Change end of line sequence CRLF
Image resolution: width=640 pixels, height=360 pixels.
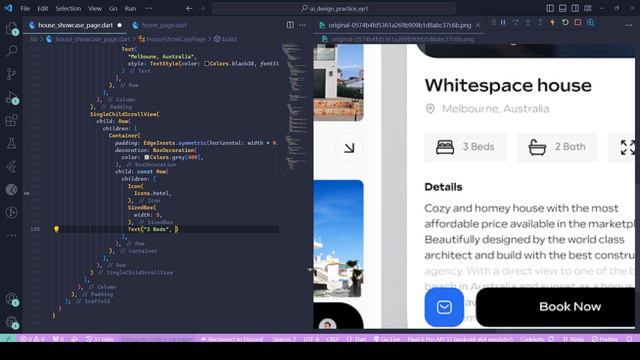pos(332,339)
